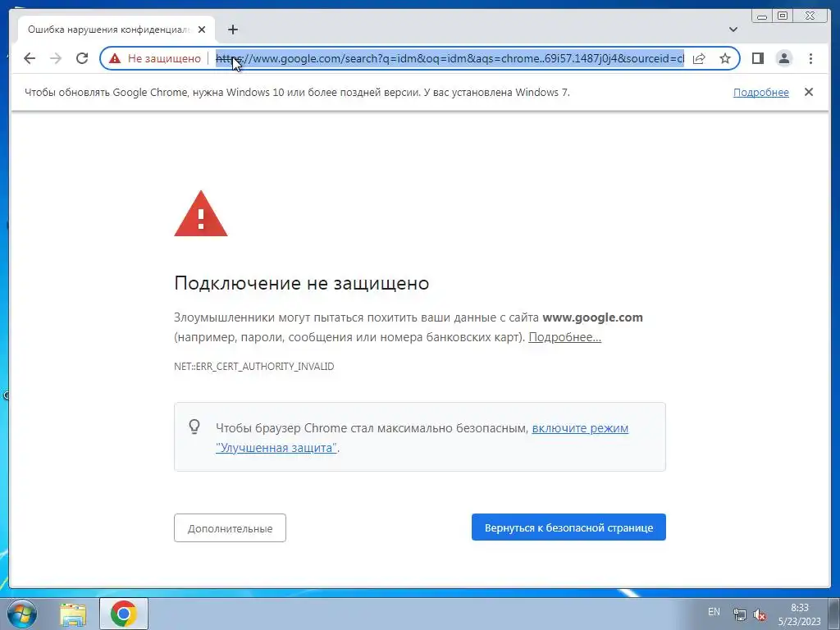
Task: Close the 'Ошибка нарушения конфиденциальности' tab
Action: 202,30
